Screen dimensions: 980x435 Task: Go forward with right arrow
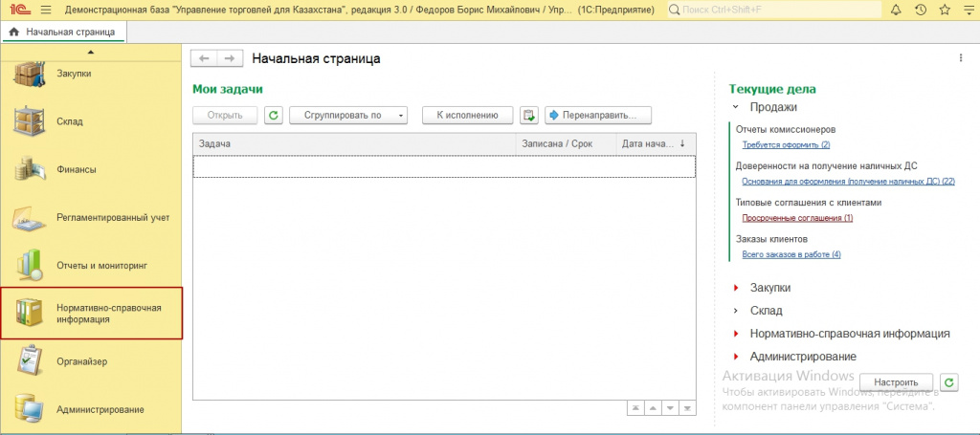point(230,58)
